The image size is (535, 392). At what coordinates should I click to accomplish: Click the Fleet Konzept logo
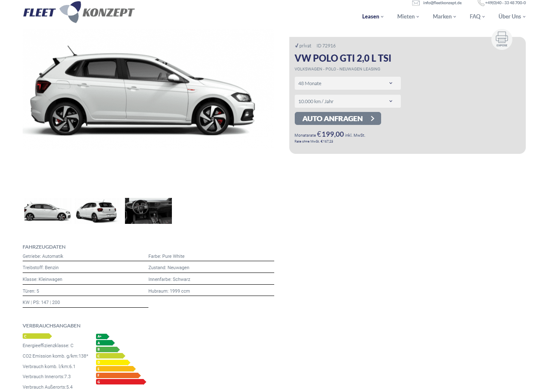79,12
